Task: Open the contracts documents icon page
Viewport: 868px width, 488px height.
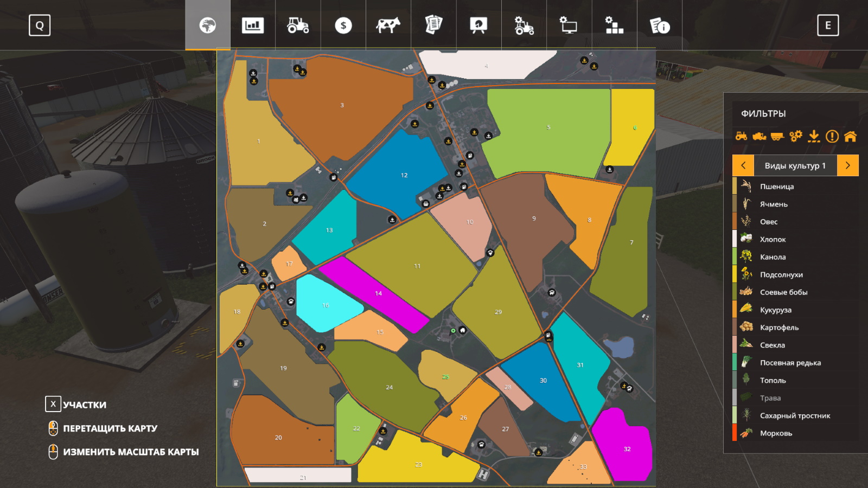Action: pyautogui.click(x=433, y=25)
